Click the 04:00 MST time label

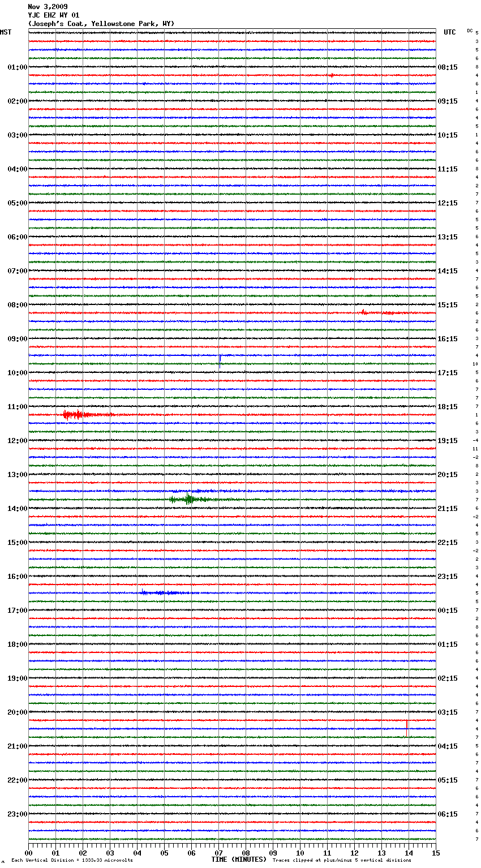[x=18, y=169]
